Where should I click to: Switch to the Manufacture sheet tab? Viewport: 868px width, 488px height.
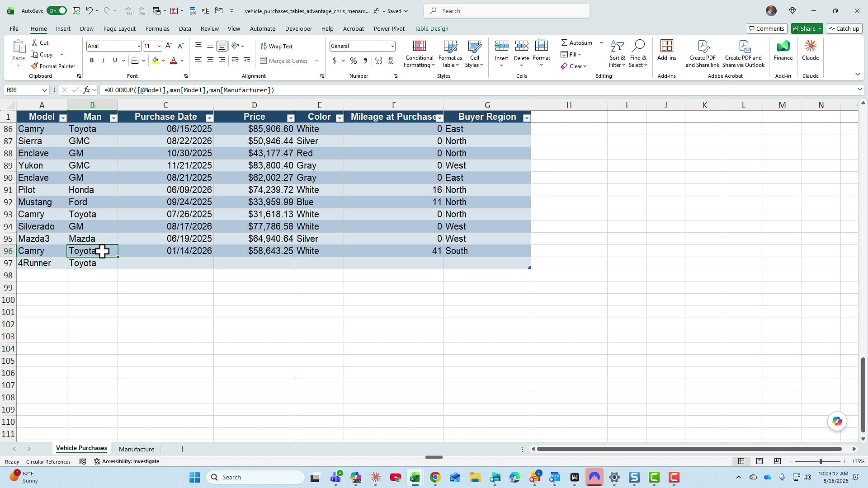(x=137, y=449)
